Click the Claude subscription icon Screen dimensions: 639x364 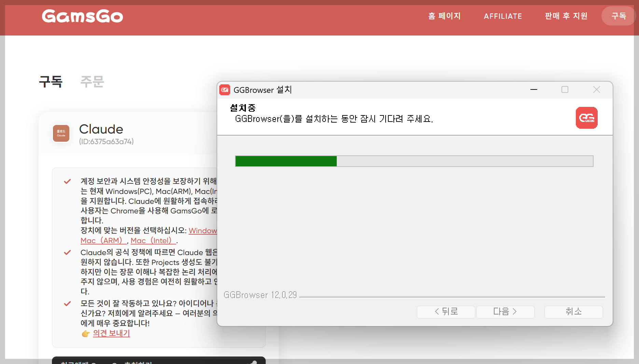tap(61, 133)
